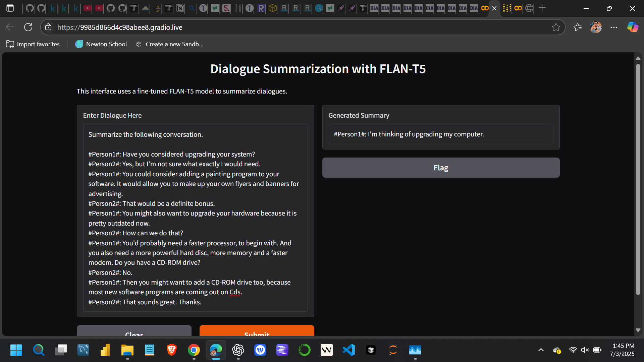Click the back navigation arrow
This screenshot has width=644, height=362.
pyautogui.click(x=10, y=27)
